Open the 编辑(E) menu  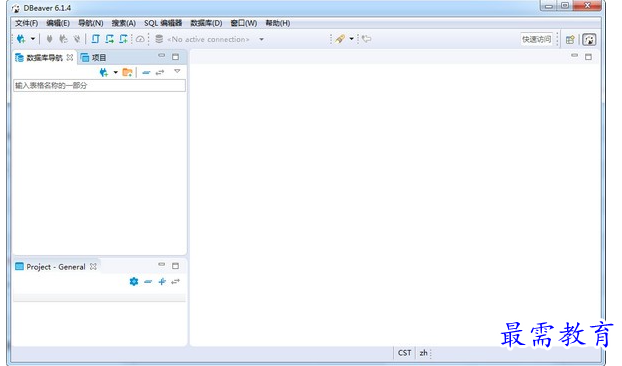tap(58, 23)
